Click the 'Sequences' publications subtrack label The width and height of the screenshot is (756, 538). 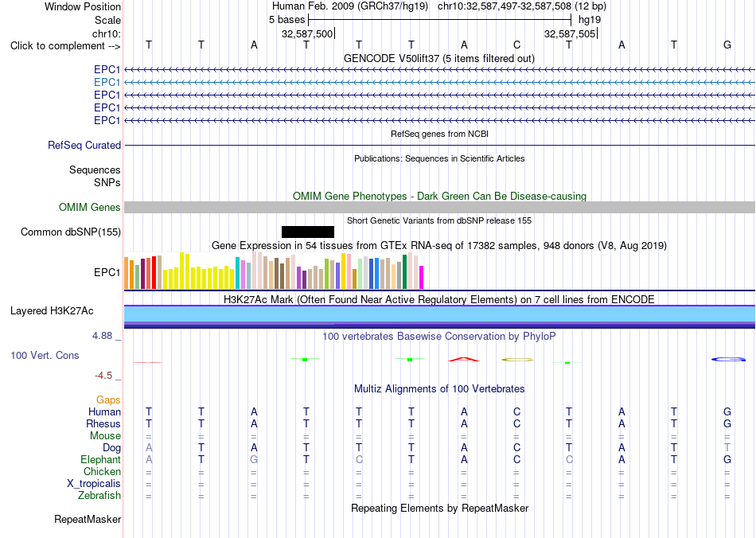pyautogui.click(x=95, y=170)
